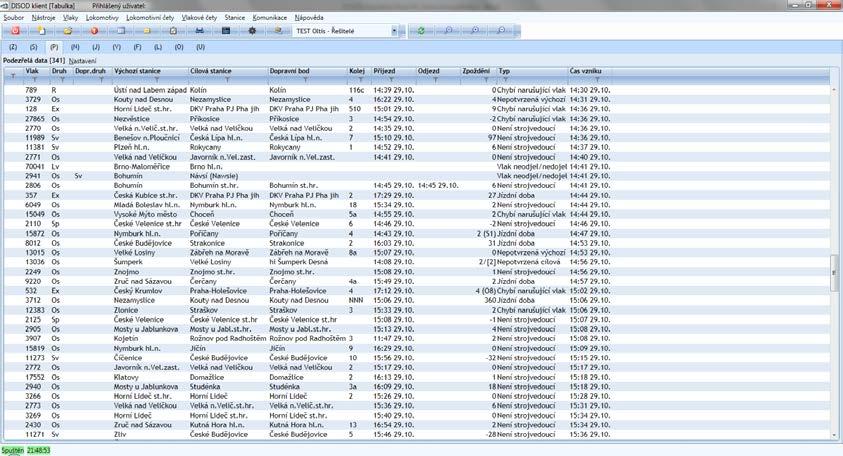Open settings via the gear toolbar icon
This screenshot has width=843, height=456.
[x=252, y=31]
